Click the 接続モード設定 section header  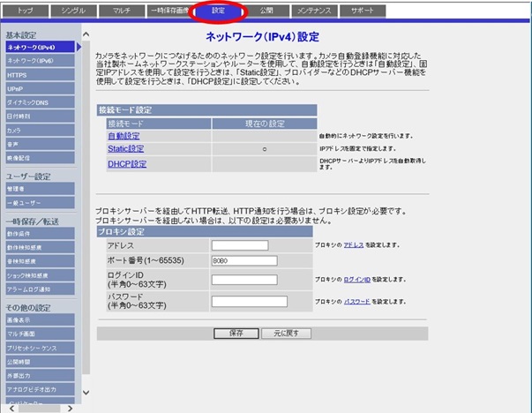click(207, 110)
